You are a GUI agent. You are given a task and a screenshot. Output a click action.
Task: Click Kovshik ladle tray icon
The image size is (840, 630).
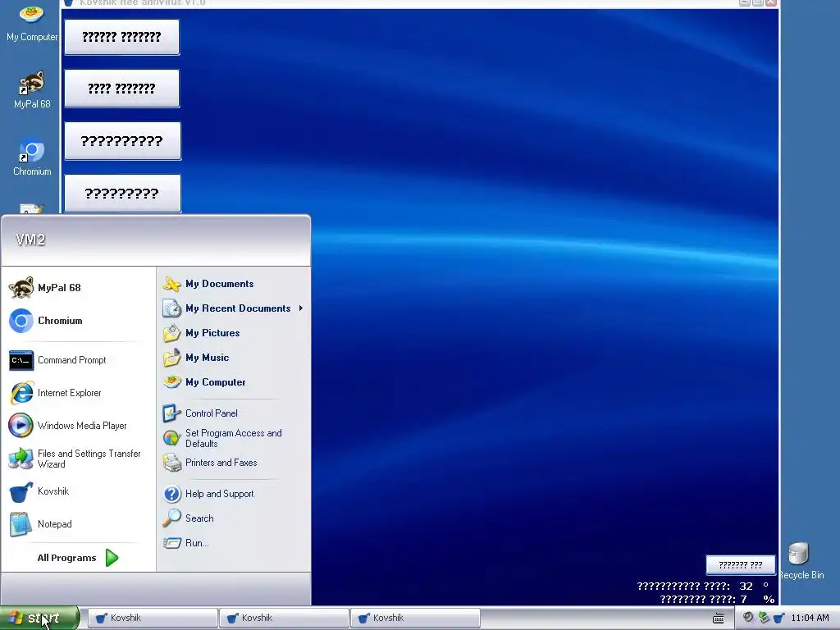click(779, 618)
